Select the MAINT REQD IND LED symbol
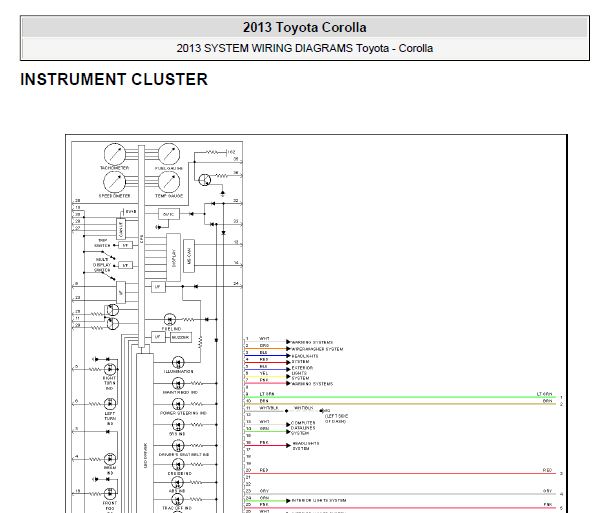The height and width of the screenshot is (513, 605). tap(178, 383)
